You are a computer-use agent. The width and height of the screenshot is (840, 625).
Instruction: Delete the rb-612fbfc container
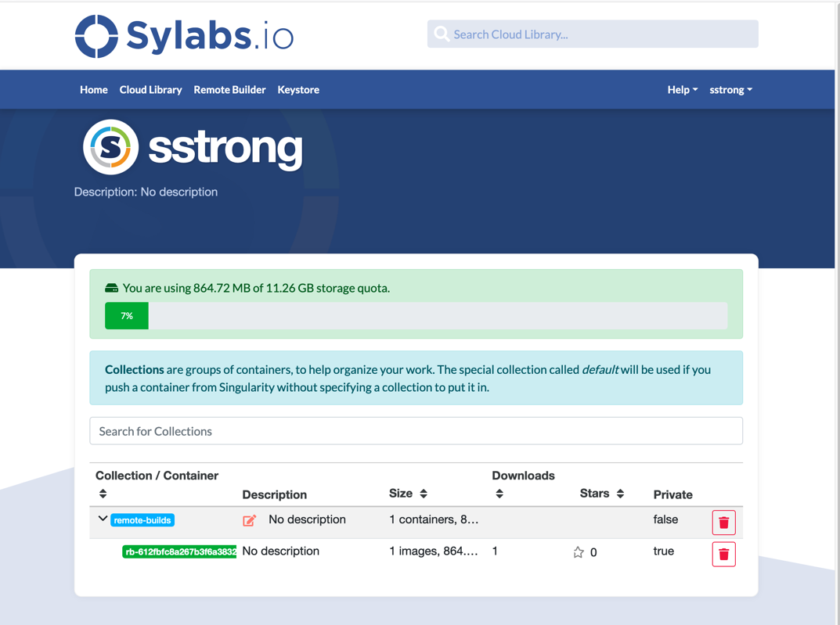tap(723, 555)
